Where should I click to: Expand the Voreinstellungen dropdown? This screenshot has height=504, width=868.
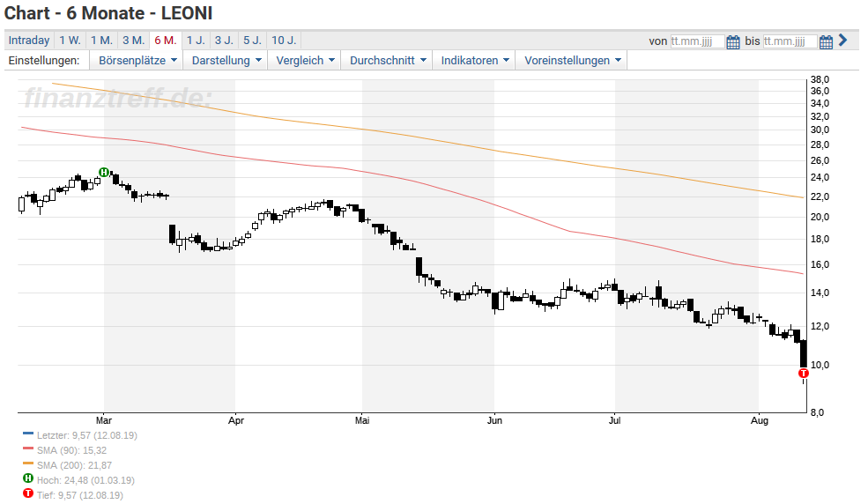pyautogui.click(x=573, y=60)
